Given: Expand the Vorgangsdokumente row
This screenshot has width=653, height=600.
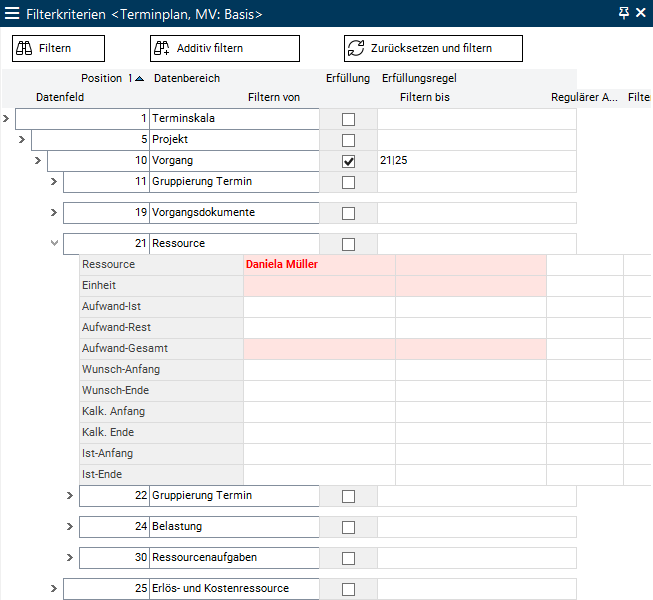Looking at the screenshot, I should 54,212.
